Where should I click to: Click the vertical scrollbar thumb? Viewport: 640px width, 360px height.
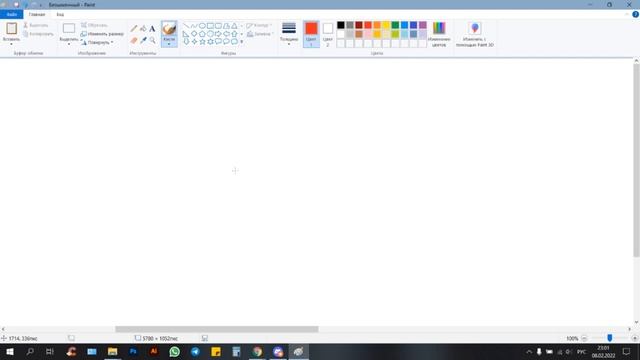tap(636, 161)
